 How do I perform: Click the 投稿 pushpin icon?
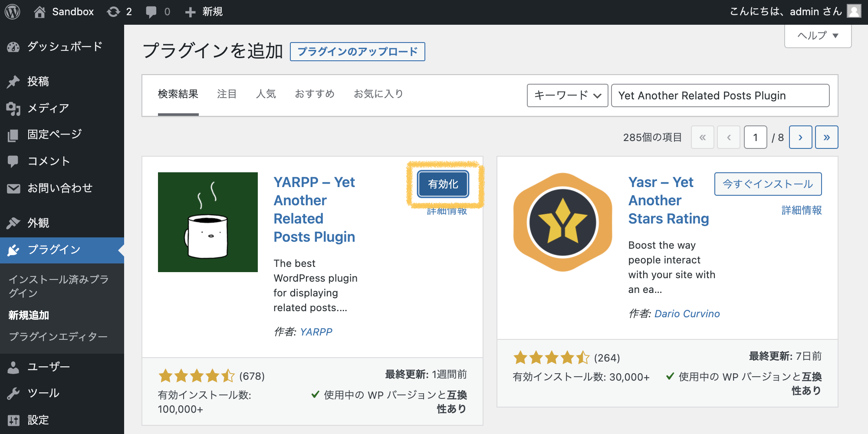[x=13, y=82]
